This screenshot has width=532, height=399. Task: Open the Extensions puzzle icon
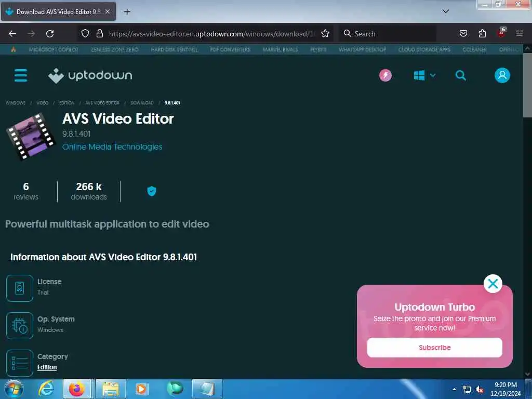482,33
